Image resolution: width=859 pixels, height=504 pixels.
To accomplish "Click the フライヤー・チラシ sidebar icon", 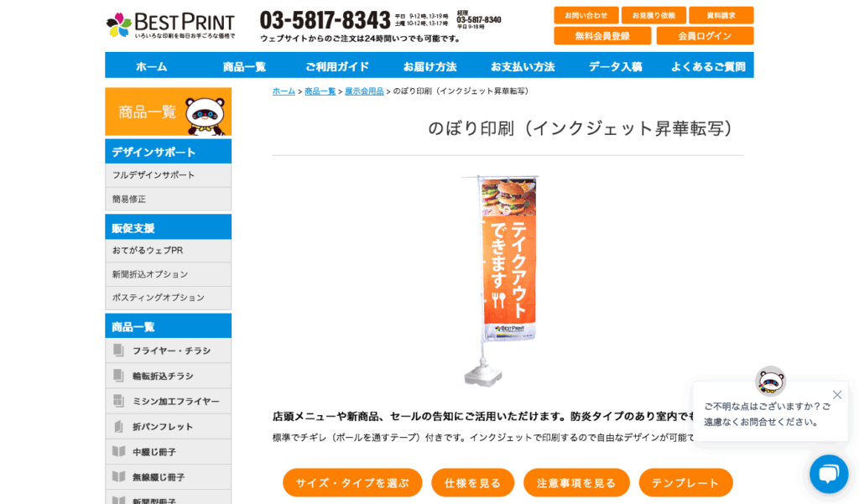I will [x=118, y=350].
